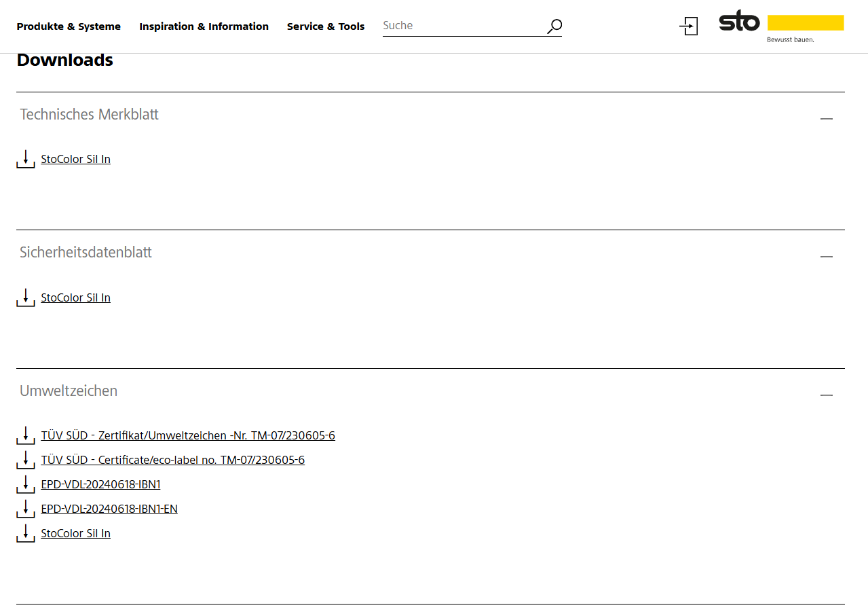The image size is (868, 614).
Task: Open TÜV SÜD Certificate/eco-label link
Action: [x=173, y=460]
